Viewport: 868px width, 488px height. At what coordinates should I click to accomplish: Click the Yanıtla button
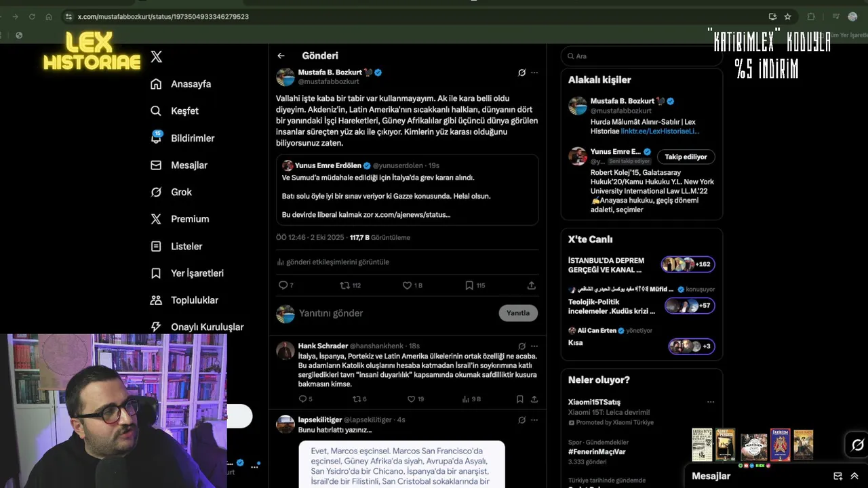518,313
